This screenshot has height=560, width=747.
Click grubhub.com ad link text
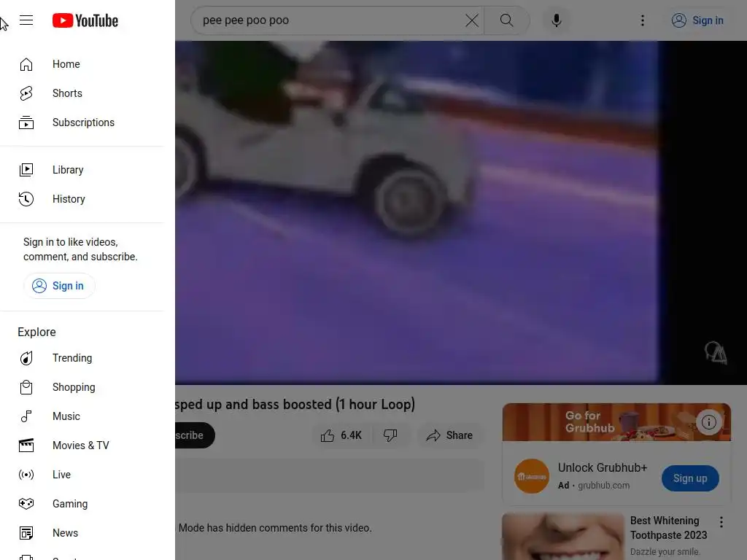(x=603, y=485)
